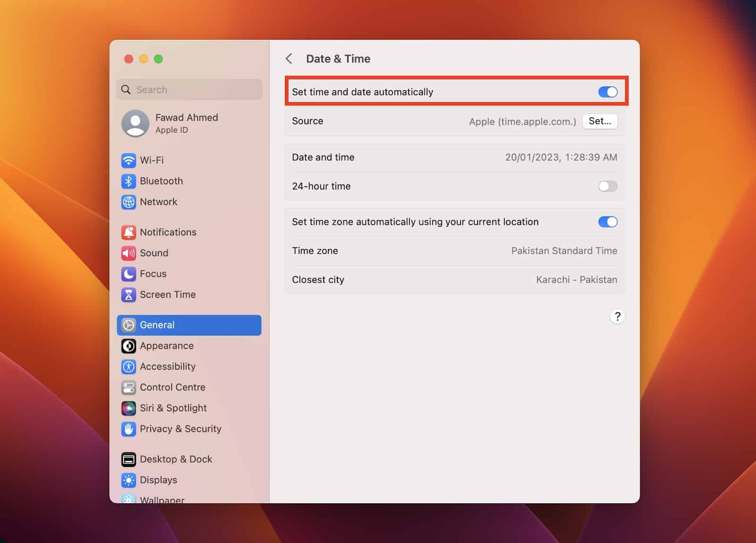Click the Control Centre icon

pyautogui.click(x=129, y=388)
